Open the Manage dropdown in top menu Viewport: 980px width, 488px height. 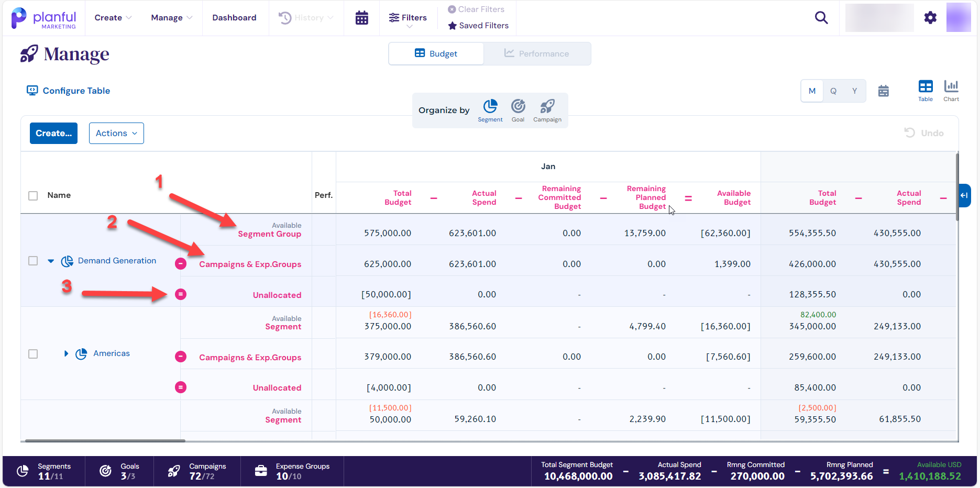click(172, 18)
